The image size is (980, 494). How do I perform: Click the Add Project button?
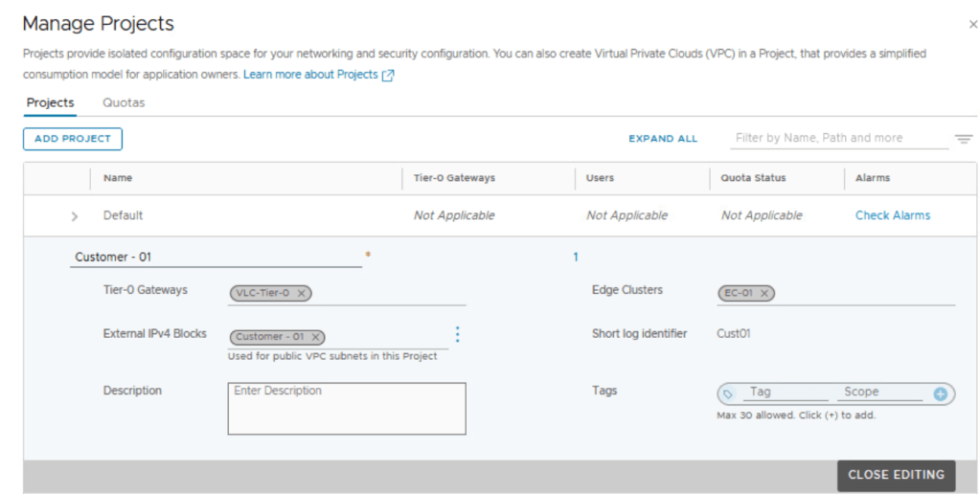tap(73, 139)
